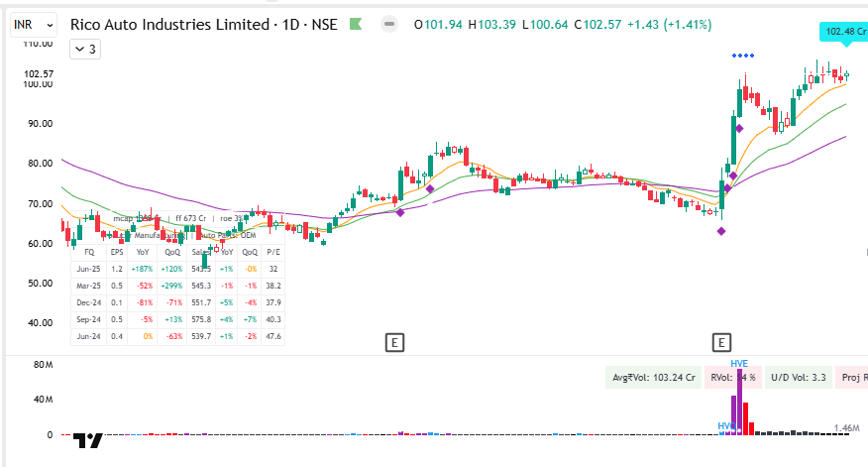
Task: Click the low value L100.64
Action: click(545, 25)
